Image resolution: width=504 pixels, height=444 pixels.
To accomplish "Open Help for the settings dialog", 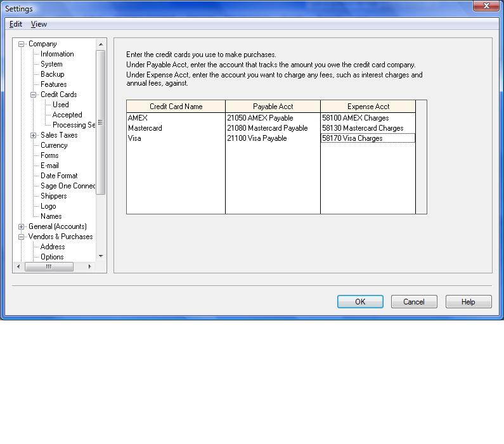I will [x=468, y=301].
